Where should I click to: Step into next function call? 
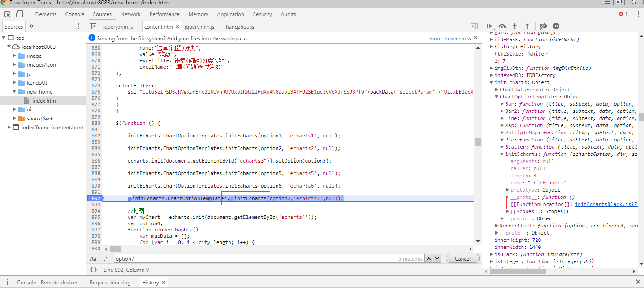pos(515,26)
